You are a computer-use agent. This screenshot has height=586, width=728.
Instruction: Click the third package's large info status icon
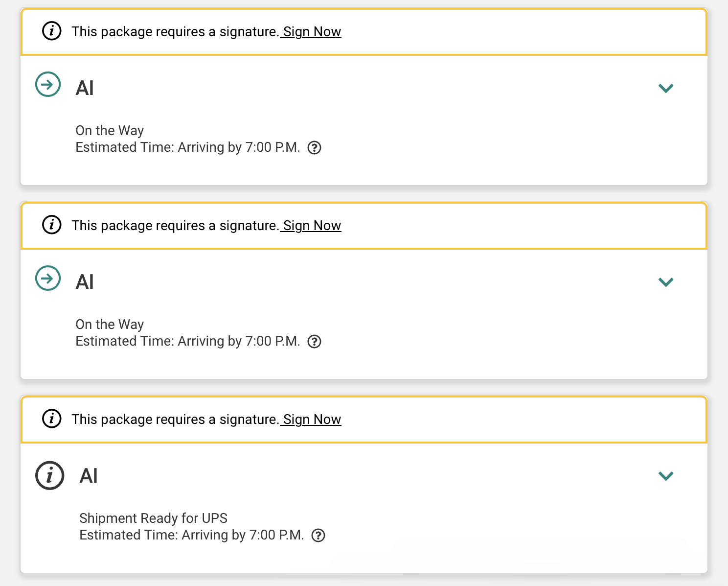50,475
